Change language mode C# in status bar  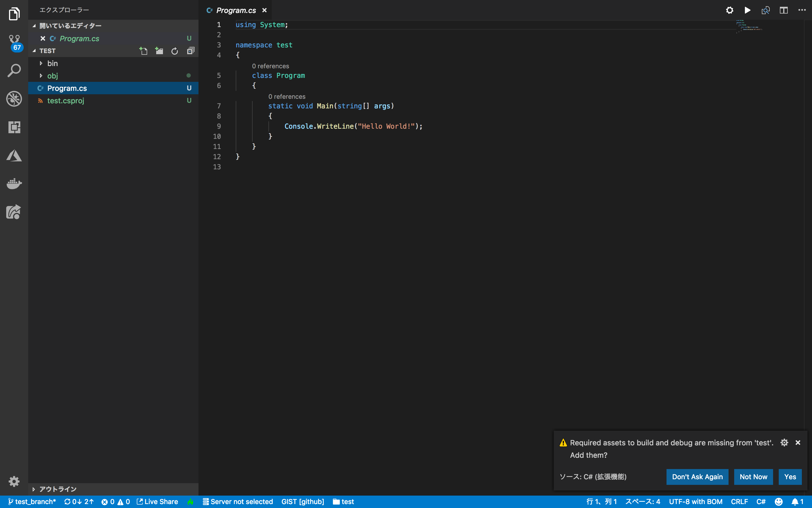coord(761,502)
